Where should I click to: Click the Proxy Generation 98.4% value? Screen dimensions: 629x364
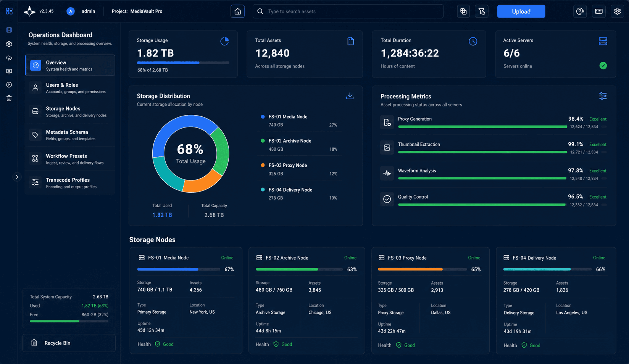click(576, 119)
